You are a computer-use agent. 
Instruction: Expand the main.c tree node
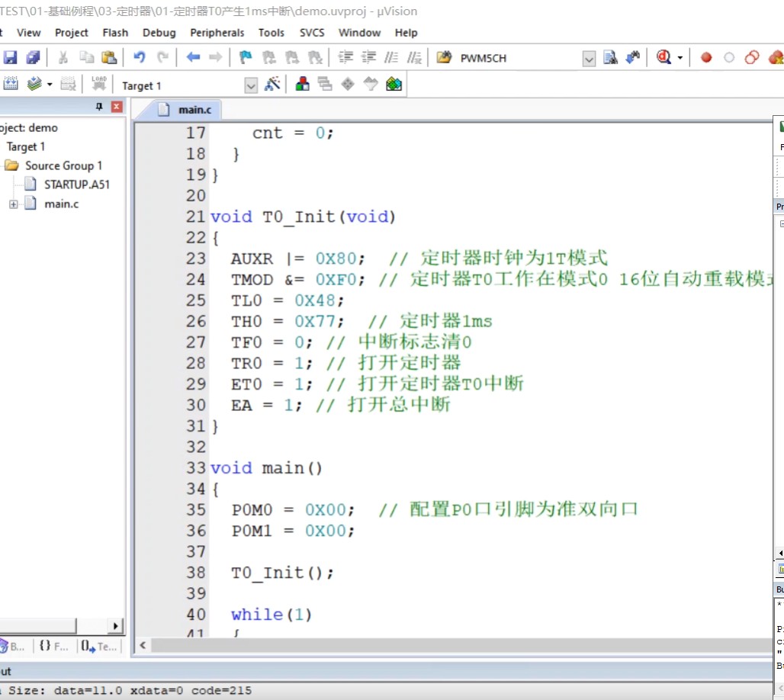[14, 204]
